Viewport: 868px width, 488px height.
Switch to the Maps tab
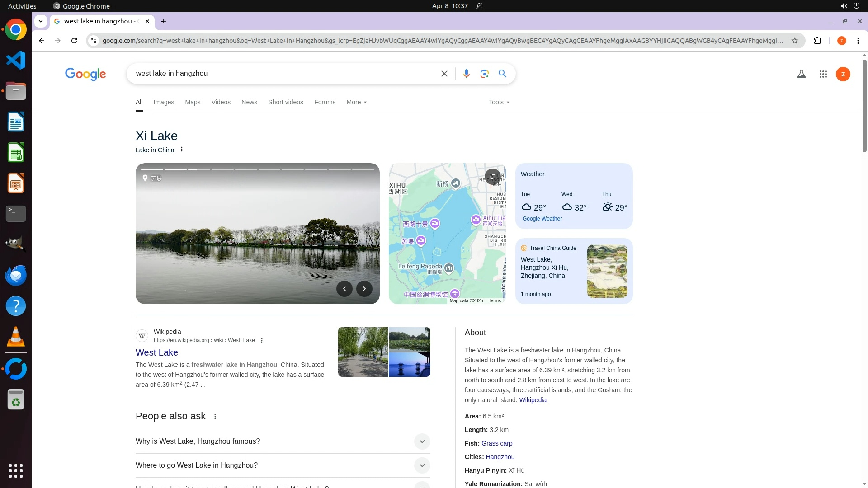[193, 102]
